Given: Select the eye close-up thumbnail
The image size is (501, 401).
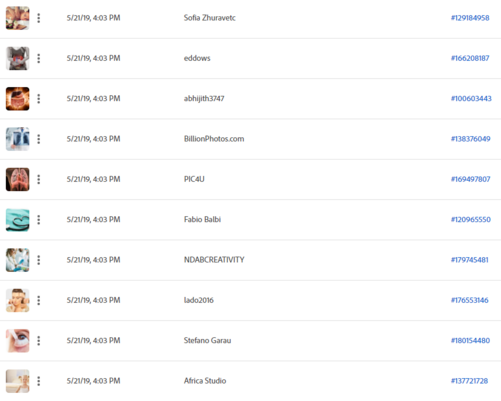Looking at the screenshot, I should [18, 341].
